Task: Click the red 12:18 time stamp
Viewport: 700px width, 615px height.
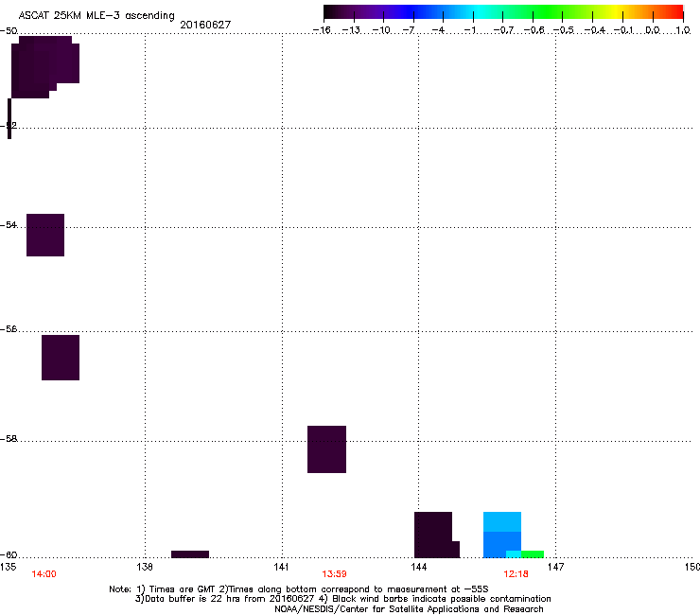Action: point(516,574)
